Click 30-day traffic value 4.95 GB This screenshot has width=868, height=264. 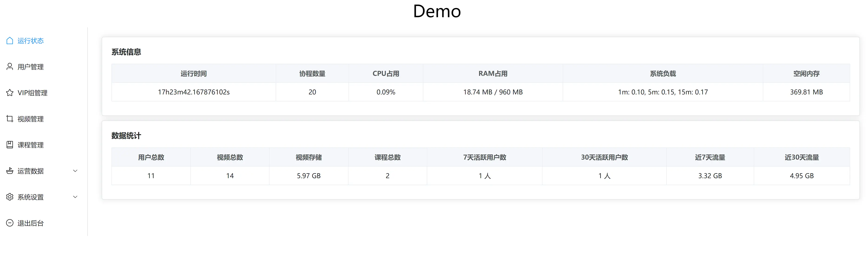coord(802,176)
